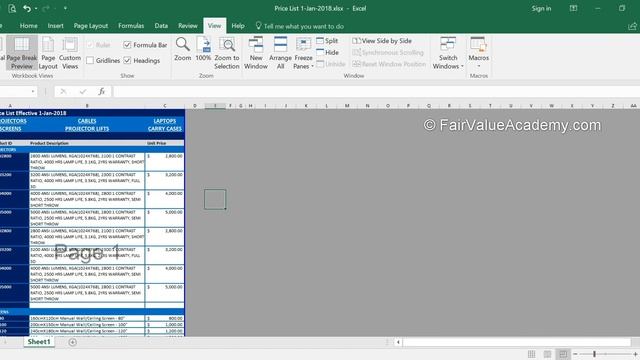
Task: Open the Review ribbon tab
Action: click(x=188, y=26)
